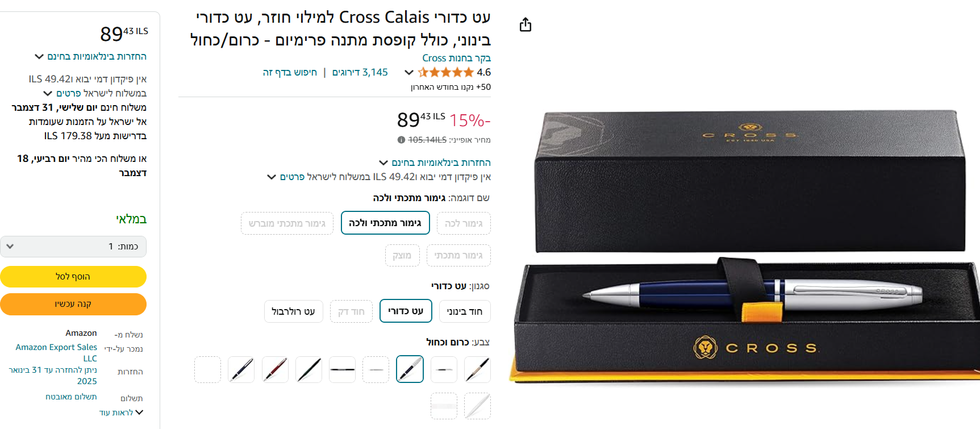The width and height of the screenshot is (980, 429).
Task: Select the black and gold pen thumbnail
Action: pyautogui.click(x=477, y=369)
